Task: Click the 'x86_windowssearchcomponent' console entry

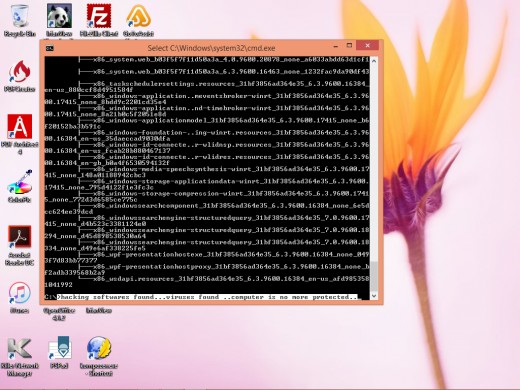Action: 231,206
